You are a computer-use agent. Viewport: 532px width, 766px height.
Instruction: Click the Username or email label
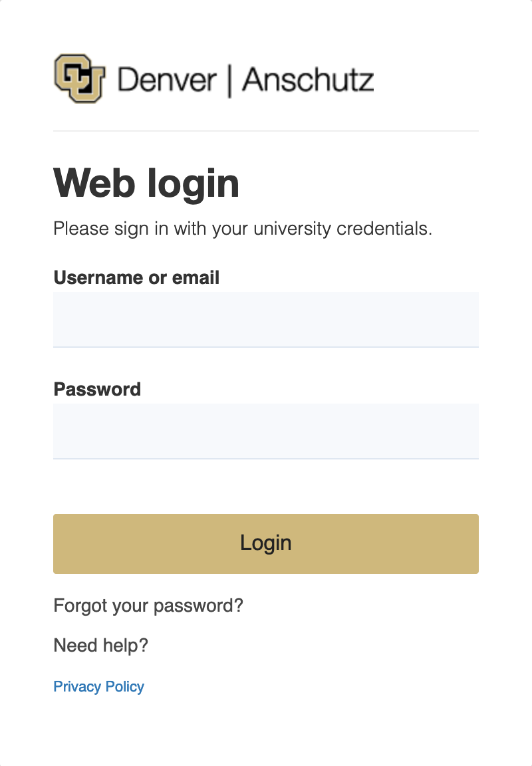(x=136, y=277)
